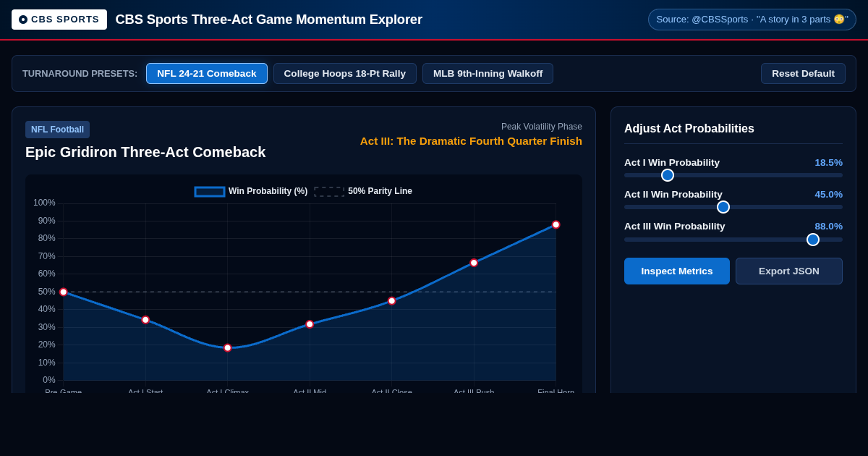Click the Final Horn data point

pyautogui.click(x=556, y=224)
